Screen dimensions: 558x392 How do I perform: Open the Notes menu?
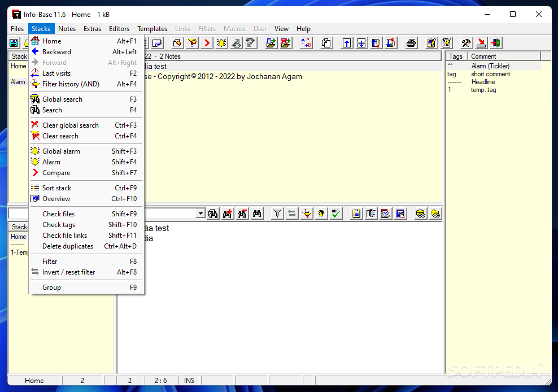pos(67,29)
